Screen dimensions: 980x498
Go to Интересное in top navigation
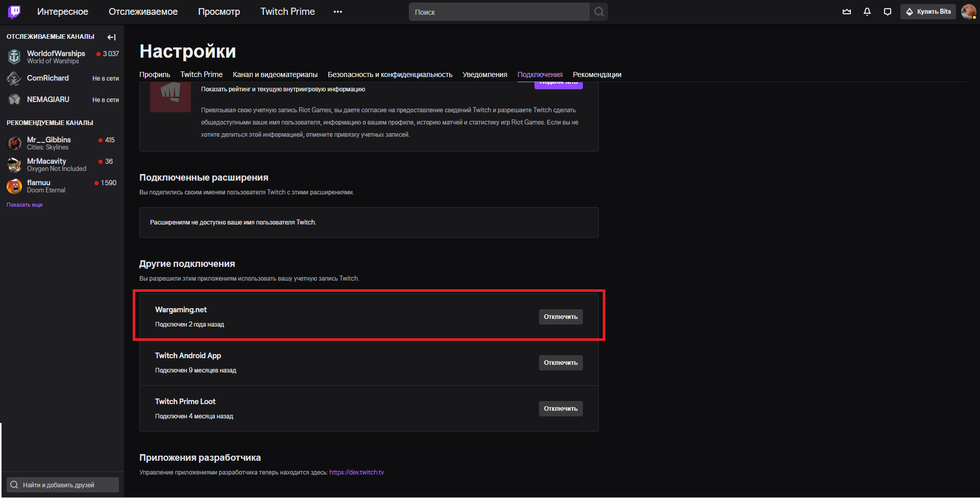click(63, 12)
